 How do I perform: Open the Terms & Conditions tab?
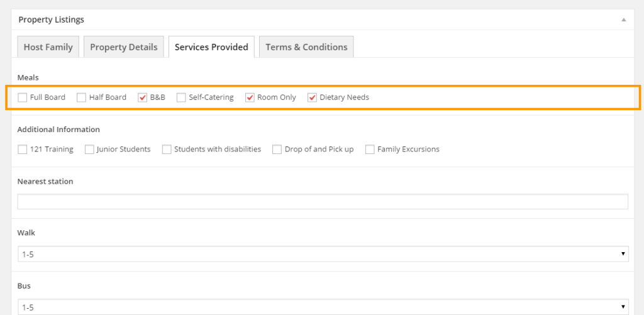(306, 47)
